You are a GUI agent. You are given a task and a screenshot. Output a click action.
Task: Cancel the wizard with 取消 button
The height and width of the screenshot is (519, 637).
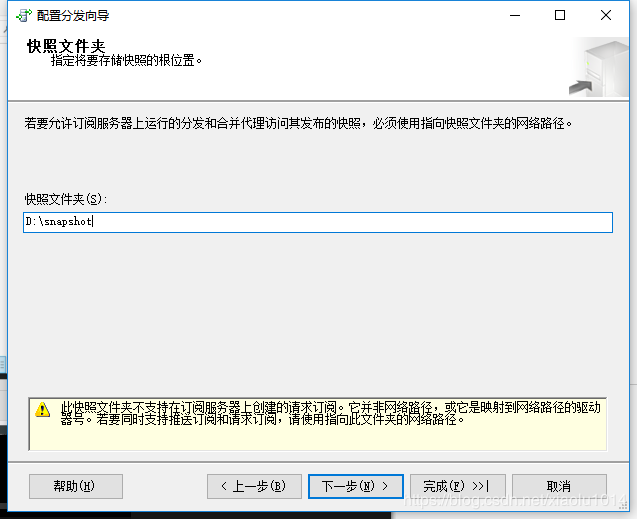(x=559, y=486)
